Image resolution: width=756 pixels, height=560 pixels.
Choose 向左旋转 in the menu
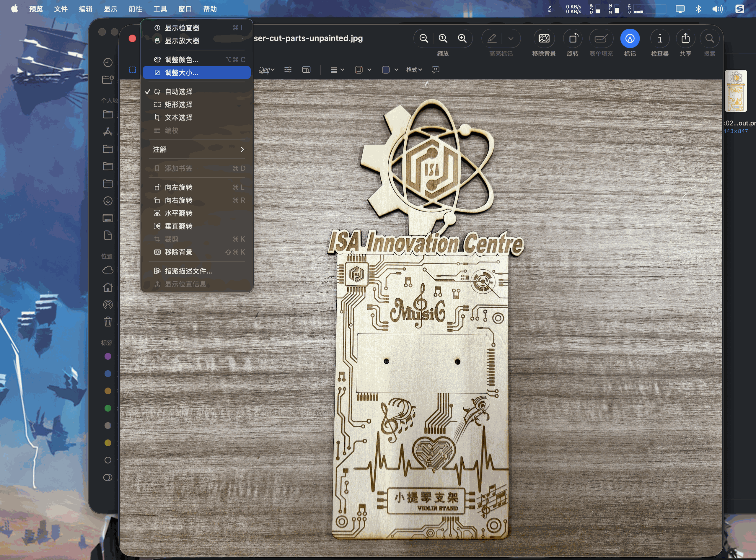[x=197, y=187]
